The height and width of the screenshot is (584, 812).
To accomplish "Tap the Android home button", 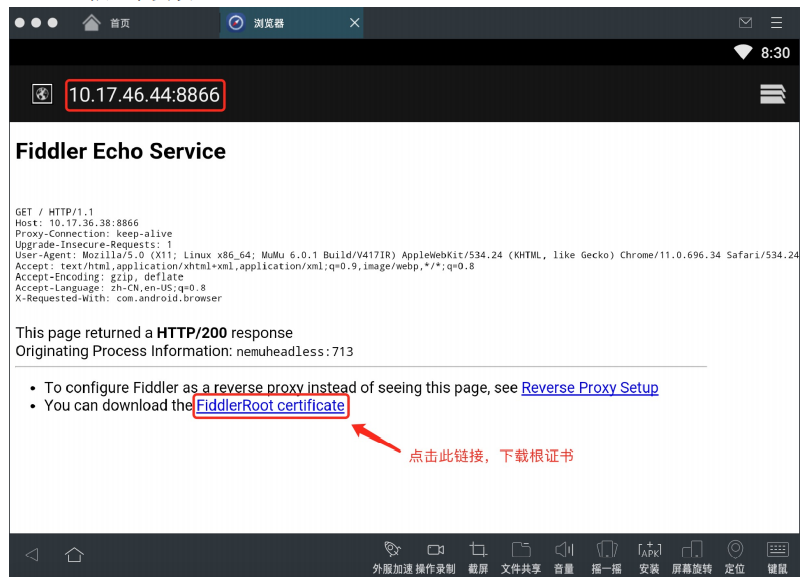I will click(74, 555).
